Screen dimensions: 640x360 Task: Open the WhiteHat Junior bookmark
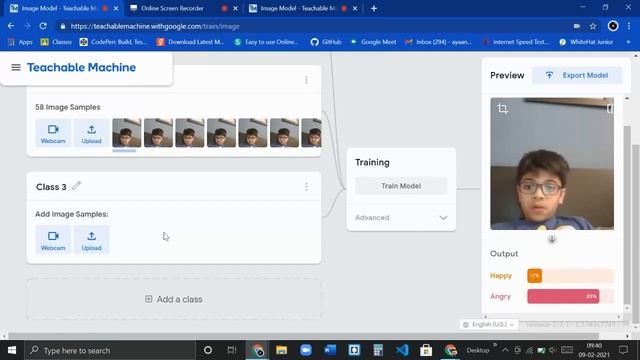click(x=586, y=42)
